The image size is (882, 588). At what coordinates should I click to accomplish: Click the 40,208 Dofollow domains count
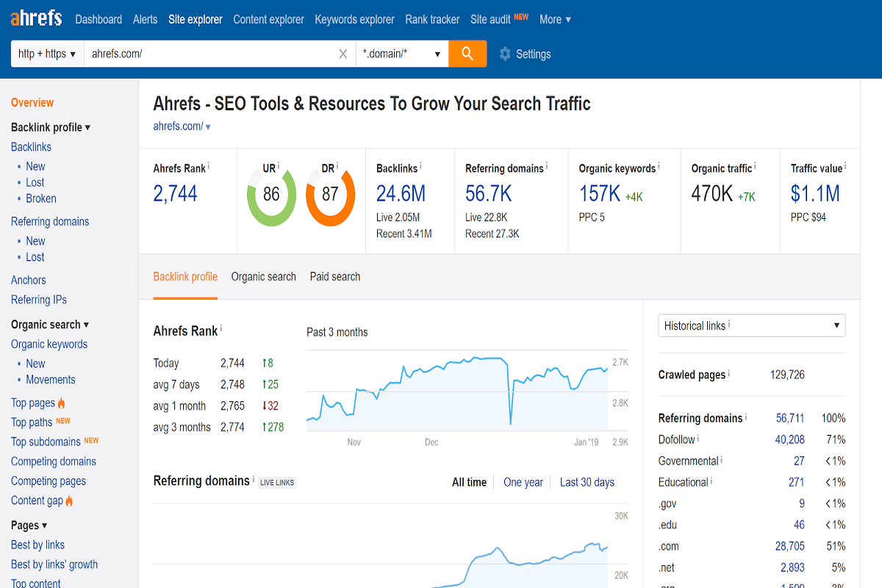click(x=790, y=440)
